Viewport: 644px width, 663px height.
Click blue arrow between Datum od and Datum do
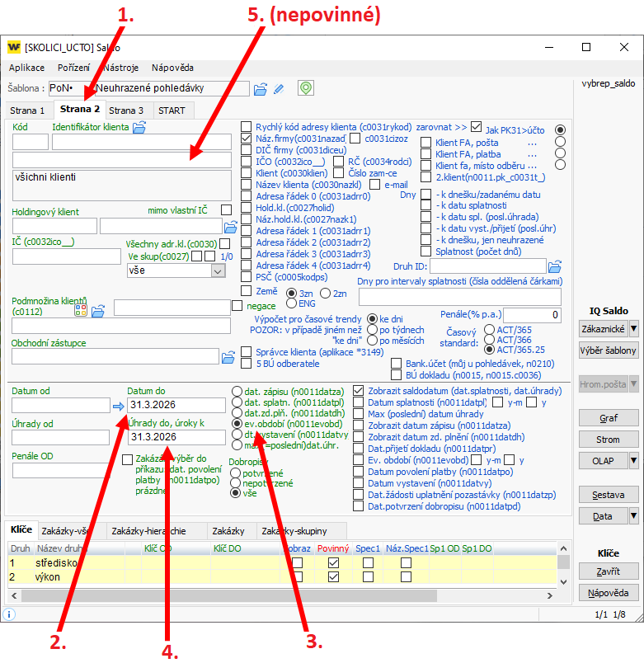point(118,406)
